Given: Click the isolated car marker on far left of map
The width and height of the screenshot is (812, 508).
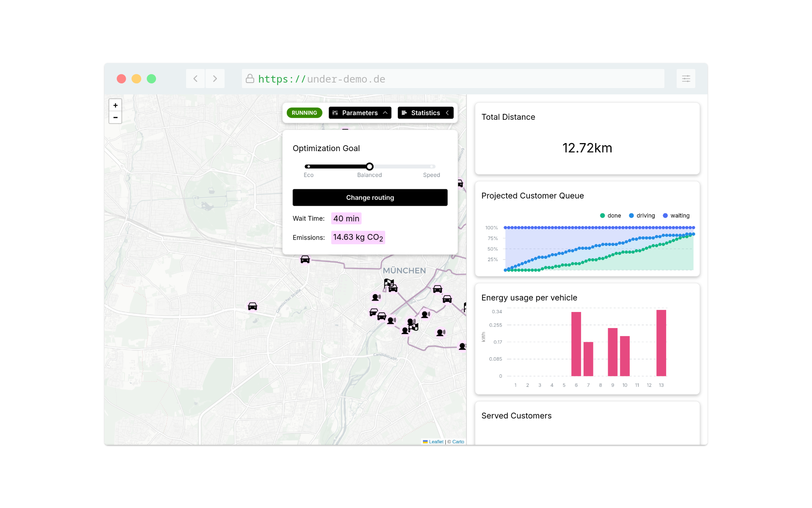Looking at the screenshot, I should point(252,306).
